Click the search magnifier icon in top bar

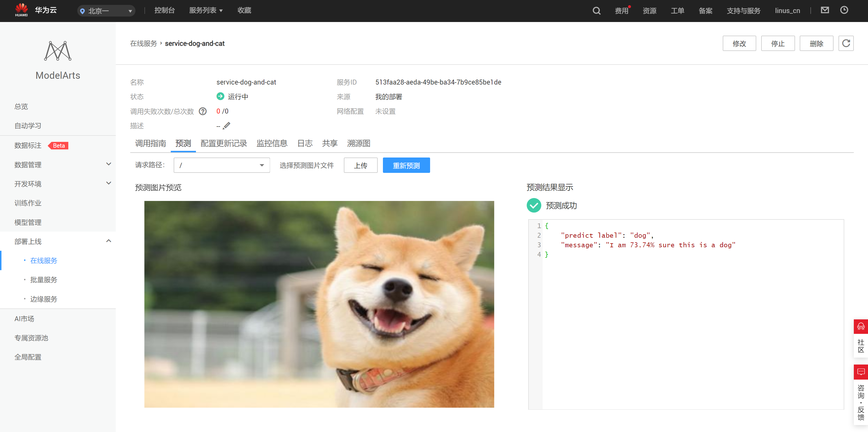coord(596,11)
